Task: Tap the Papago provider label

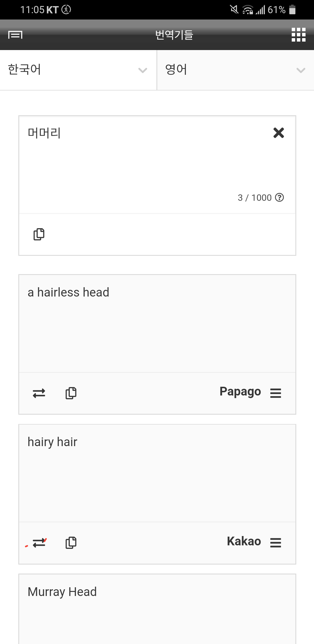Action: [x=240, y=392]
